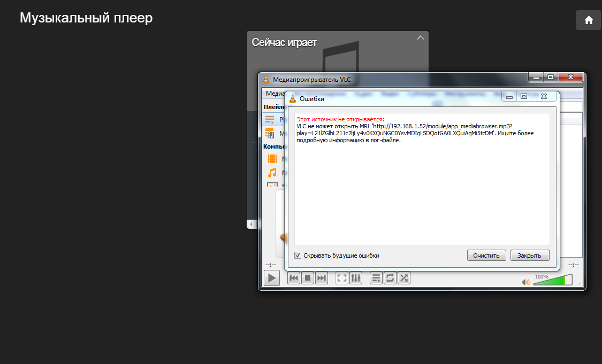Toggle fullscreen mode in VLC

342,278
